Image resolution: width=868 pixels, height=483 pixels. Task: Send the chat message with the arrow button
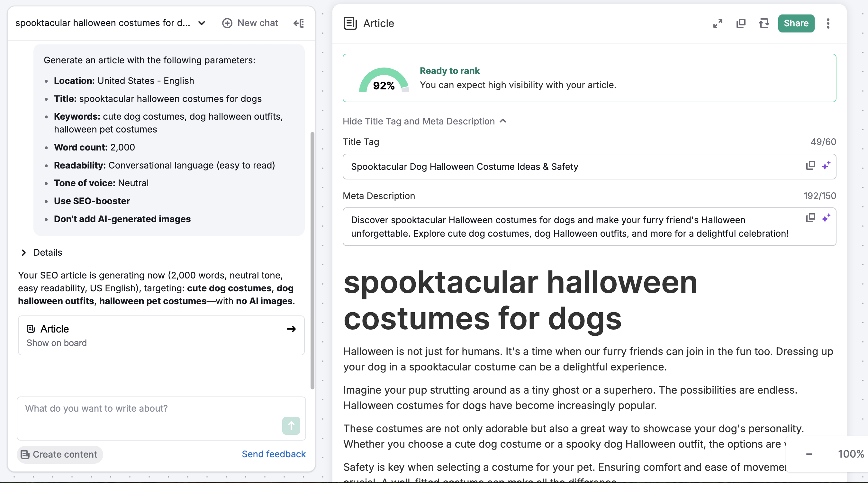[x=291, y=426]
